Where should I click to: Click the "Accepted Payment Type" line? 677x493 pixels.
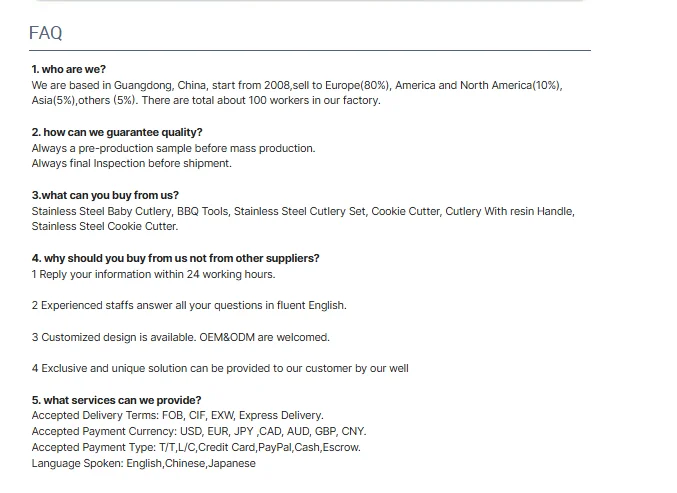[x=196, y=447]
